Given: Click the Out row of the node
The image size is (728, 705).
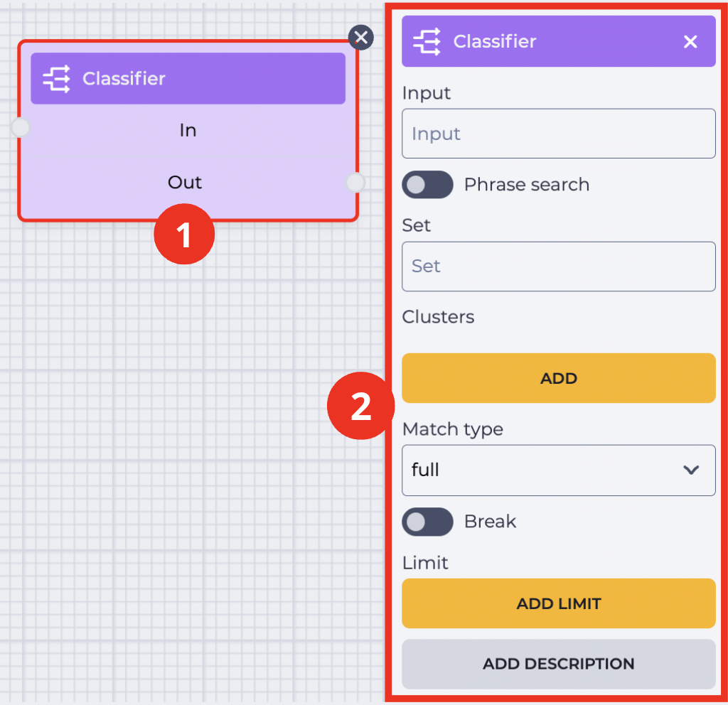Looking at the screenshot, I should (x=188, y=183).
